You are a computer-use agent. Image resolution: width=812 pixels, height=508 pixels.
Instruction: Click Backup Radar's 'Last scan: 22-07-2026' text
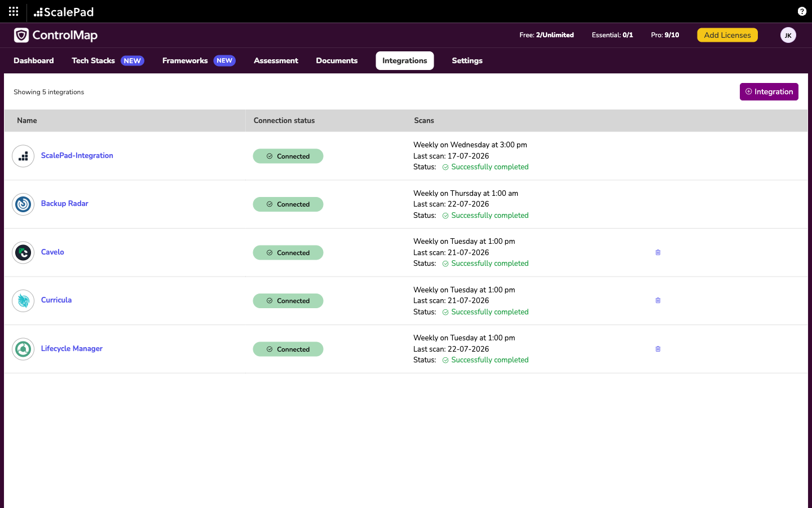coord(451,204)
